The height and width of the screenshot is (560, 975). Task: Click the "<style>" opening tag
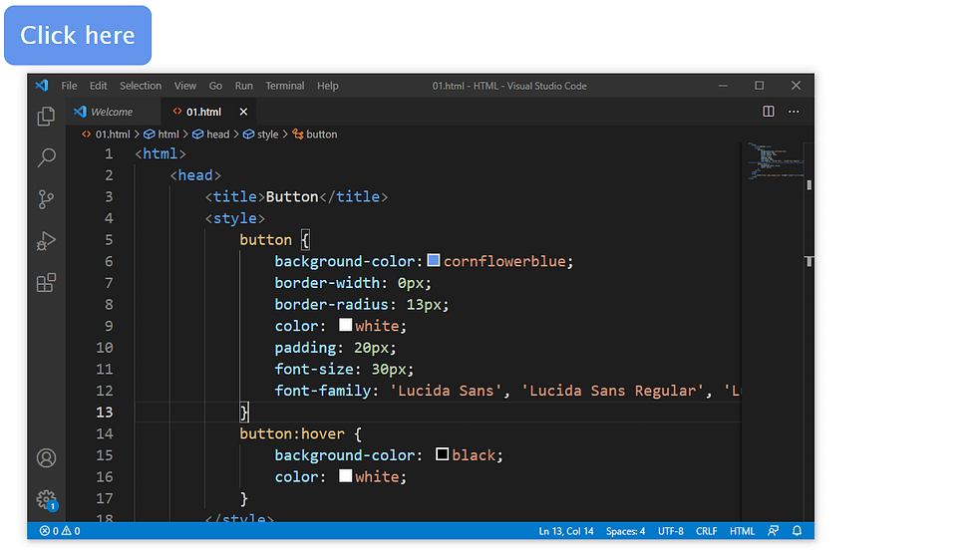click(x=235, y=219)
